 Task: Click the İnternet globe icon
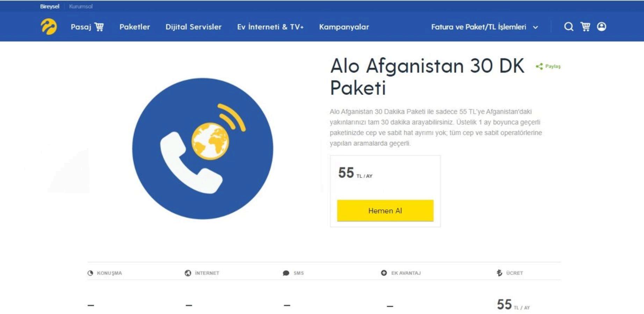pyautogui.click(x=188, y=273)
